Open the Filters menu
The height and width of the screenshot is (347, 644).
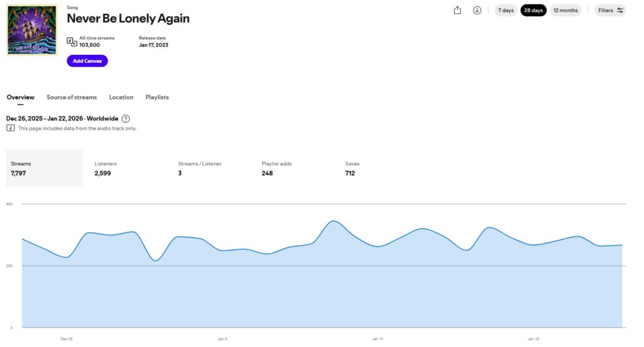(610, 10)
